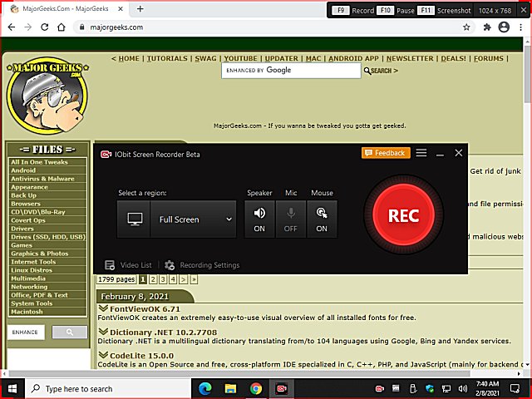
Task: Toggle the Mouse ON button
Action: point(322,219)
